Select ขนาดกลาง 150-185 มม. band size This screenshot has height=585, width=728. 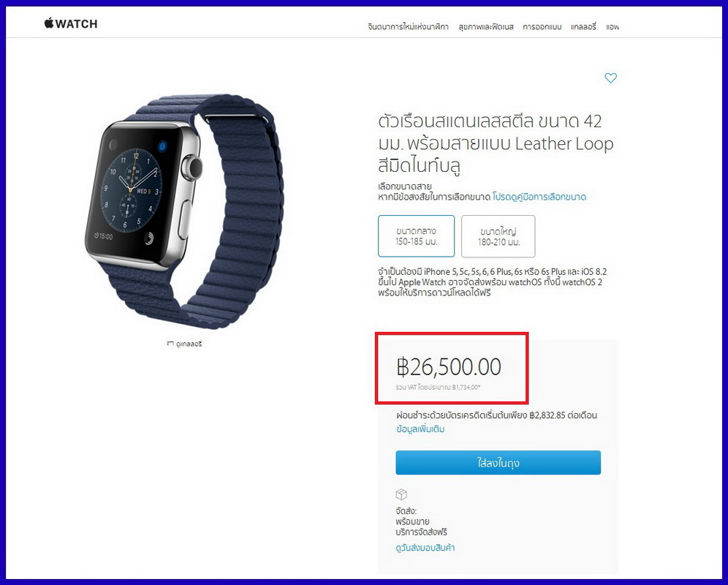pyautogui.click(x=416, y=236)
